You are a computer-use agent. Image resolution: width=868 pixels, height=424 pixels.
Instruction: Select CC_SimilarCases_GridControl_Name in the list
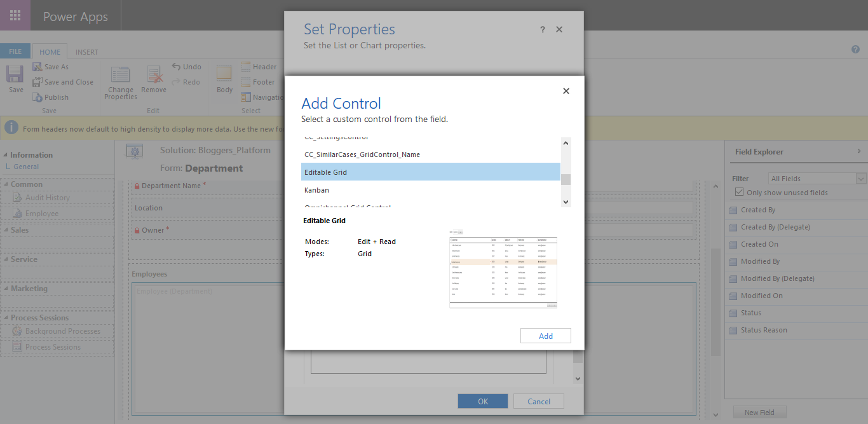pyautogui.click(x=431, y=154)
